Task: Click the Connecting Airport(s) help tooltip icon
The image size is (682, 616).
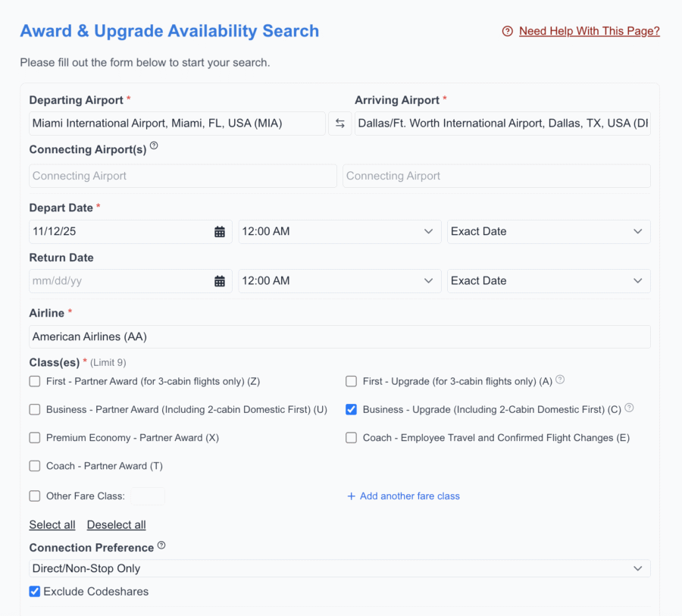Action: (154, 145)
